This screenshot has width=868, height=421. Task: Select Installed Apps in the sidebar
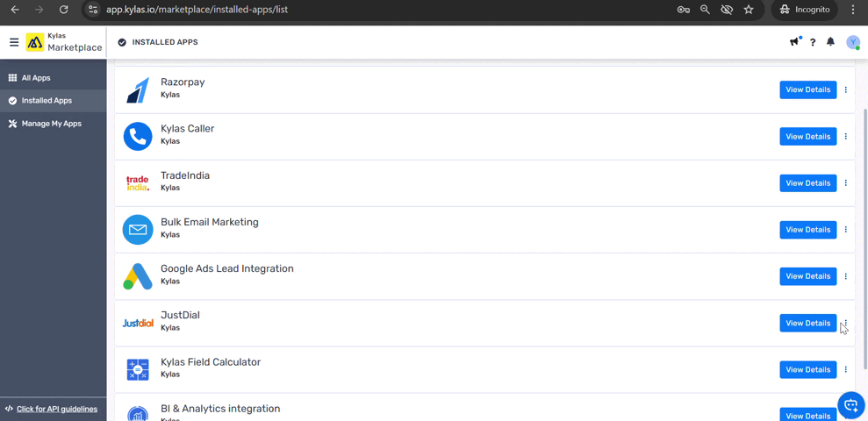[54, 101]
